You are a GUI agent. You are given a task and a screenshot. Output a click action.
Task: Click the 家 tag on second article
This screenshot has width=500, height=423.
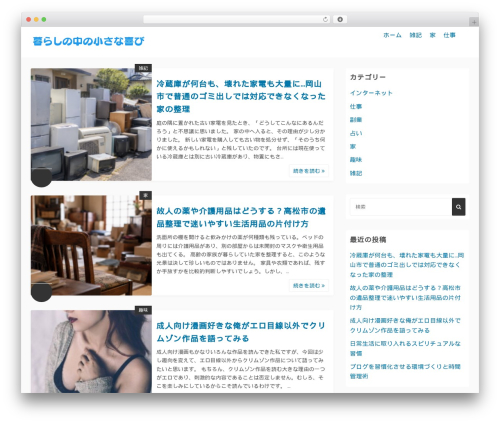[146, 195]
